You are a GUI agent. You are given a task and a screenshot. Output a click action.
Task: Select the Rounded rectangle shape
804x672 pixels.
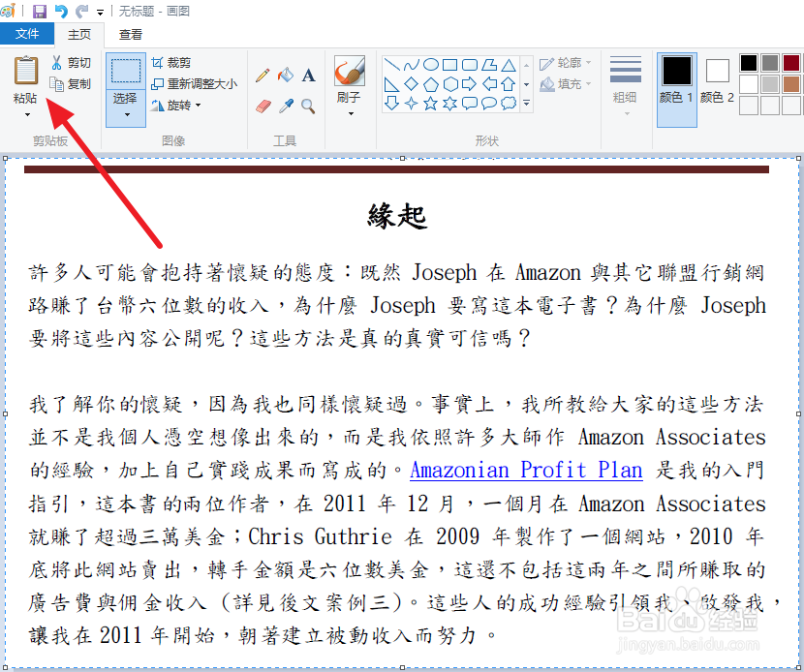469,65
